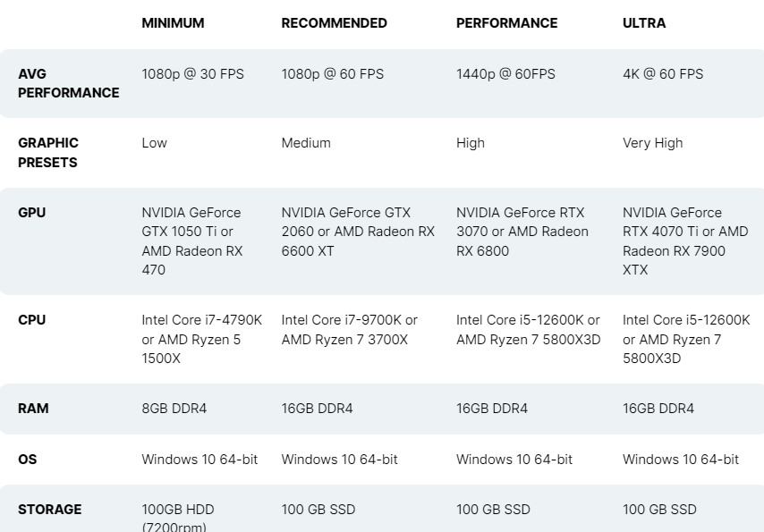Click the OS row label

[27, 460]
